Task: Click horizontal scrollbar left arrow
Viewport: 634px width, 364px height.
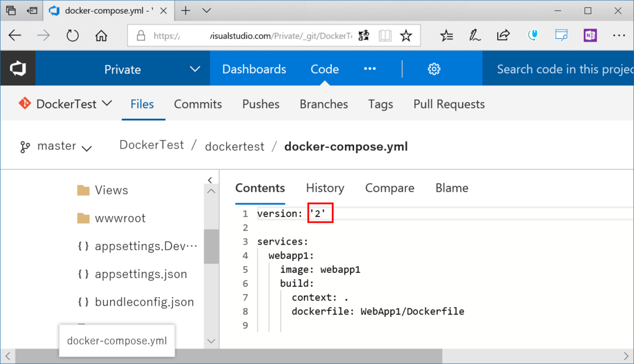Action: coord(7,357)
